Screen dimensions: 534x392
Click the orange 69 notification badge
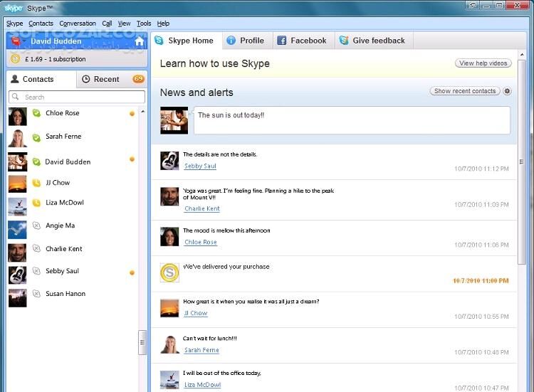coord(138,78)
